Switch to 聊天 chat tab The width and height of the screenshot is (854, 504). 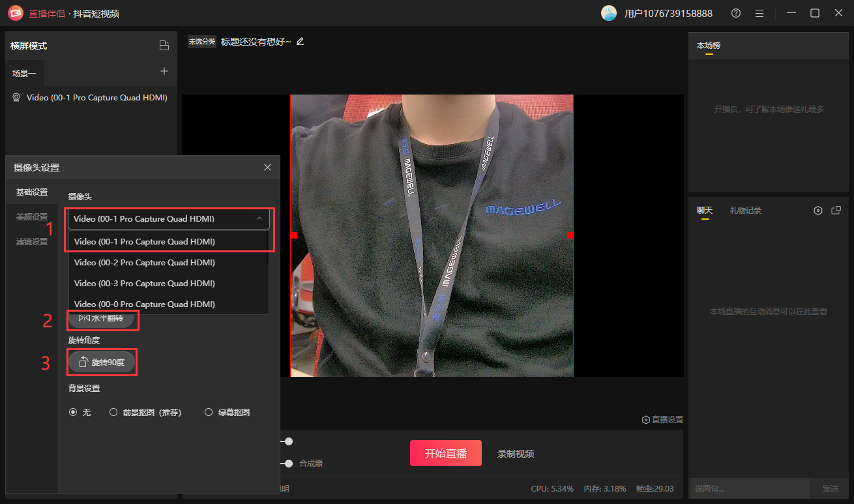click(705, 211)
